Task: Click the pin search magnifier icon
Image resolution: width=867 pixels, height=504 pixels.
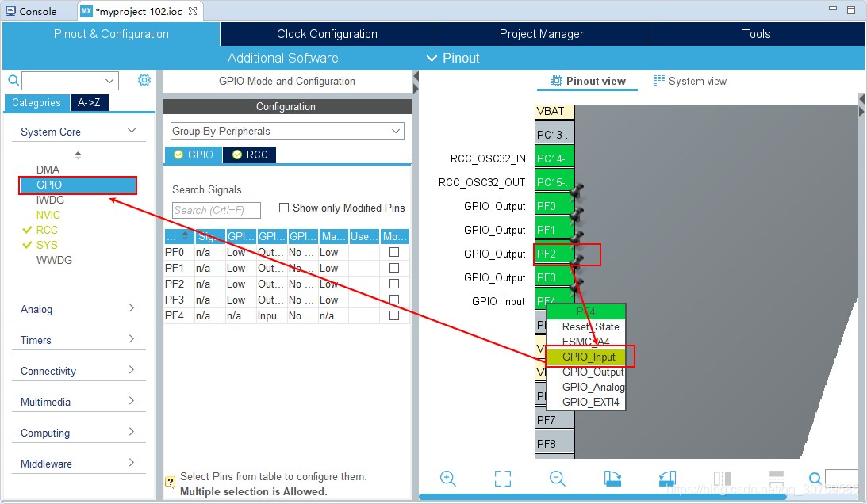Action: [x=815, y=479]
